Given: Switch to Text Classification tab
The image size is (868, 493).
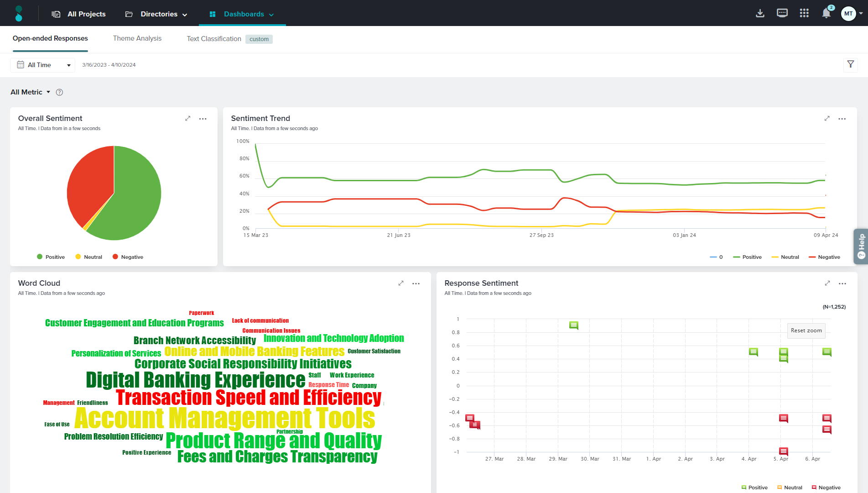Looking at the screenshot, I should [214, 39].
